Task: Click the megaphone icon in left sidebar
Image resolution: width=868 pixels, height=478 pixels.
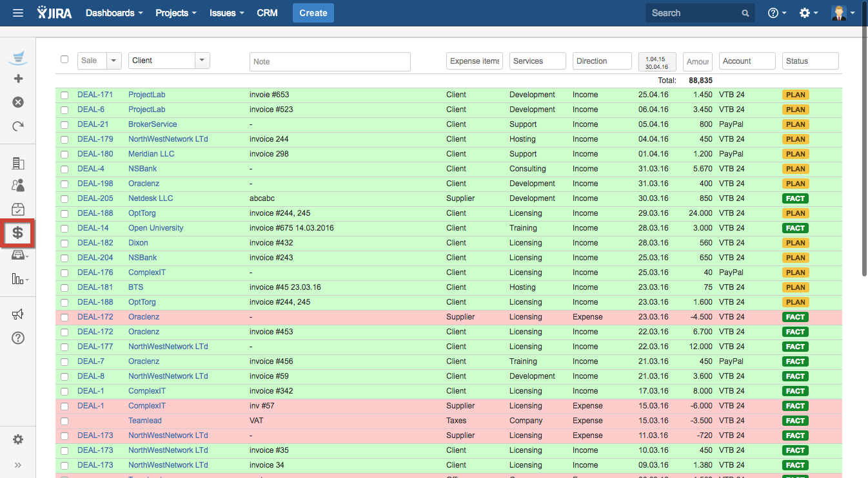Action: 18,314
